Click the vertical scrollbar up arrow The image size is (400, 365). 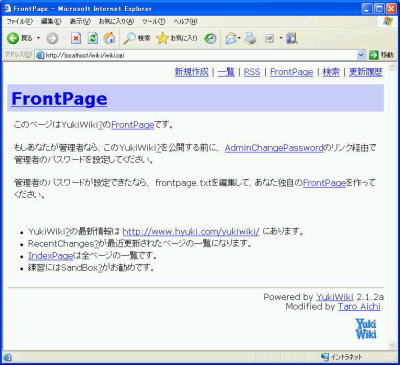pyautogui.click(x=393, y=67)
